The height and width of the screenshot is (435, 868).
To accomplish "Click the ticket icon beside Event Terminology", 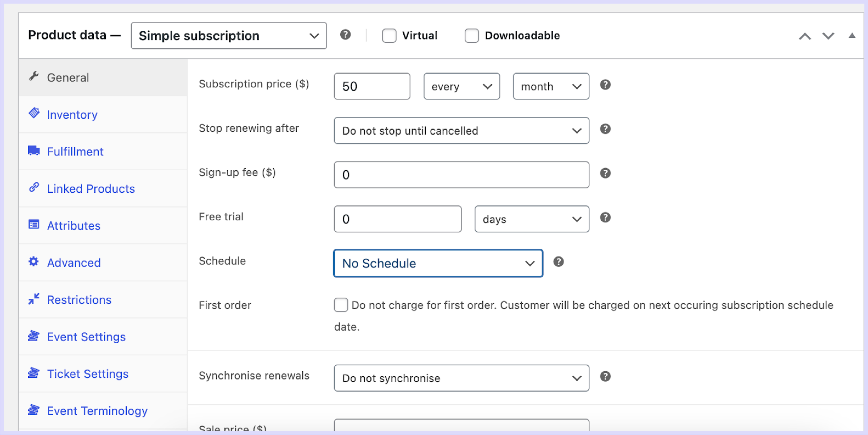I will click(x=34, y=410).
